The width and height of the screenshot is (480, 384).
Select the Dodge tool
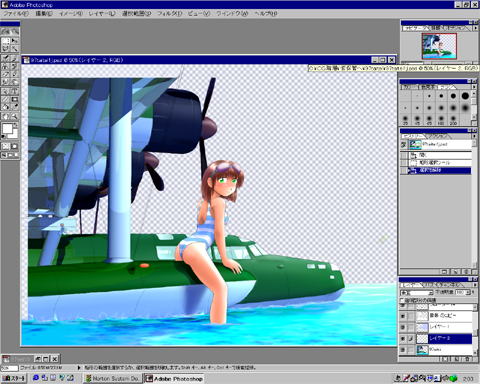[x=15, y=82]
